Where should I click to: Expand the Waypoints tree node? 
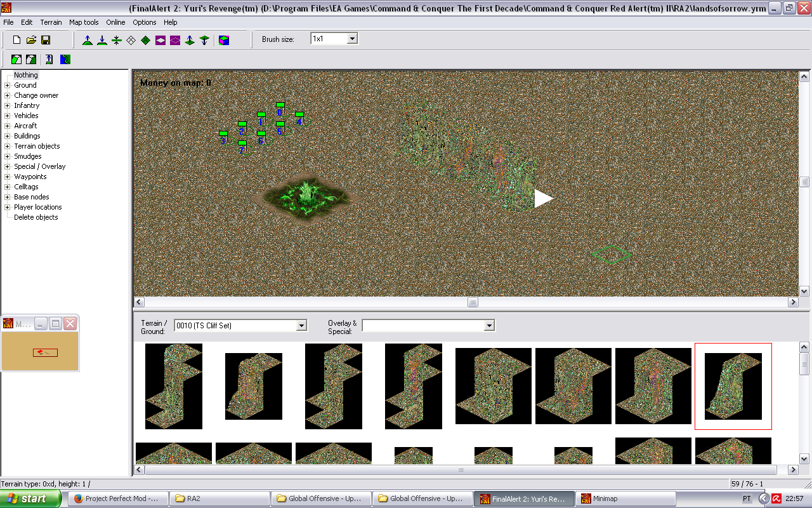8,177
